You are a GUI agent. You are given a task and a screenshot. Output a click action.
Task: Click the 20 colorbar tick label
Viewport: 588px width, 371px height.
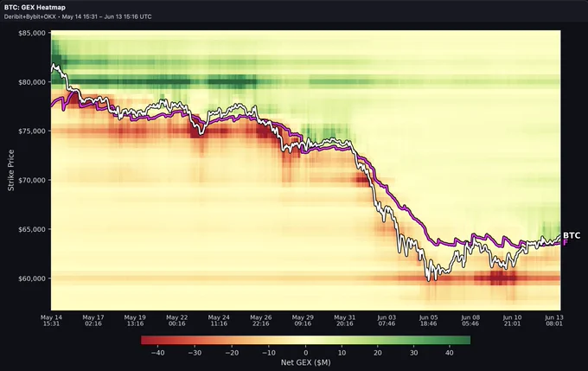tap(378, 353)
